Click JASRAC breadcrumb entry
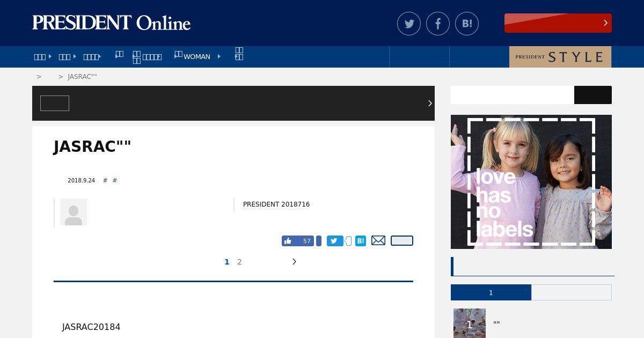This screenshot has width=644, height=338. 82,77
